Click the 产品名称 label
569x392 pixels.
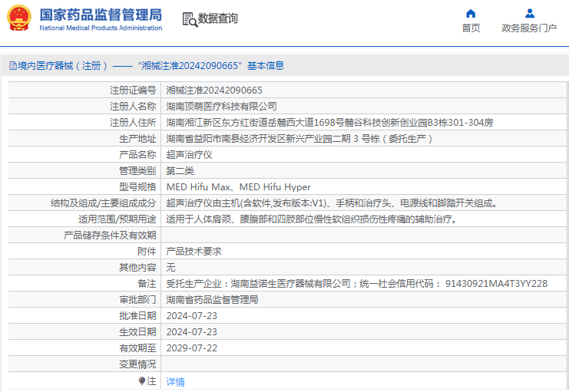(137, 155)
